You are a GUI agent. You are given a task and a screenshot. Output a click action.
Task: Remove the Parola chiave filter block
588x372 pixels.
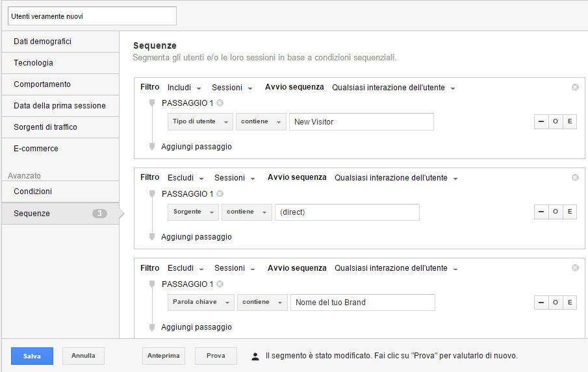click(x=575, y=267)
